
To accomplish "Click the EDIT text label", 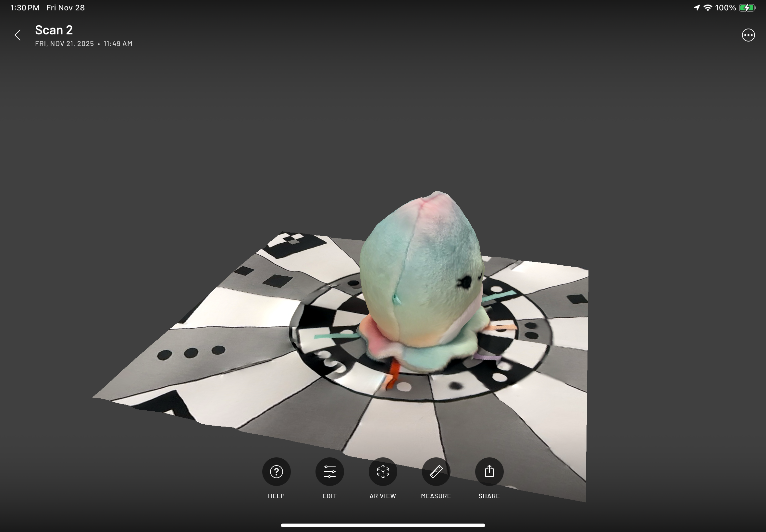I will click(x=329, y=496).
